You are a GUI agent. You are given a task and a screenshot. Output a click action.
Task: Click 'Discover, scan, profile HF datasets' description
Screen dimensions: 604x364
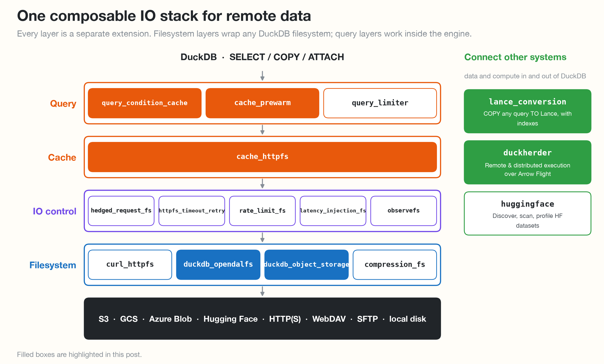tap(528, 221)
